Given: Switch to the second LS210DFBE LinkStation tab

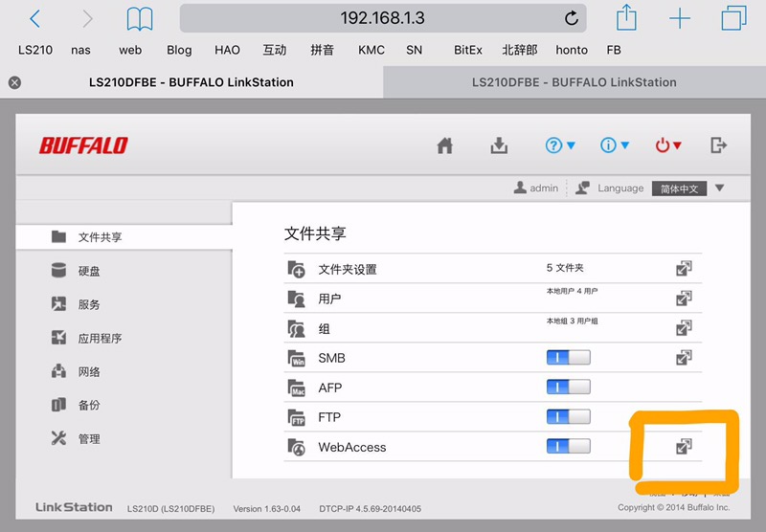Looking at the screenshot, I should [574, 82].
